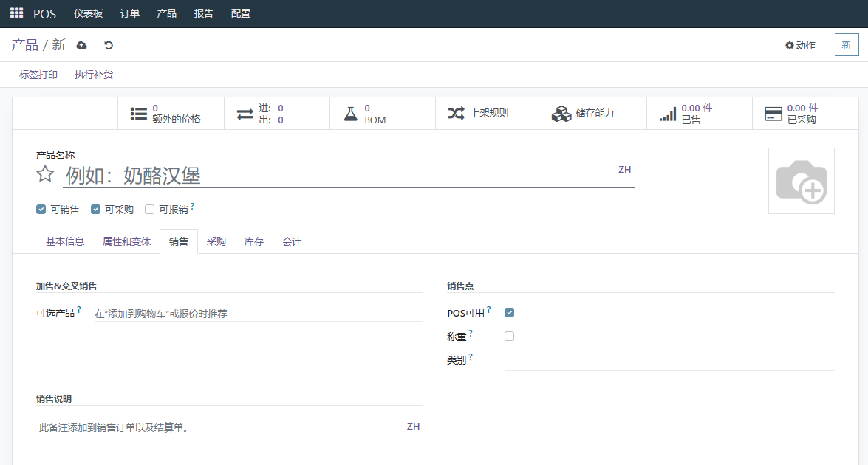The height and width of the screenshot is (465, 868).
Task: Open putaway rules shuffle icon
Action: click(x=456, y=114)
